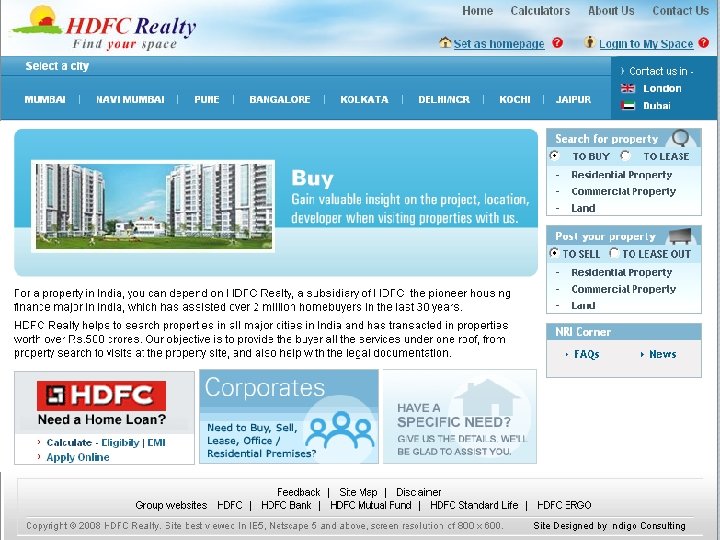Select the TO LEASE radio button
The image size is (720, 540).
[x=625, y=156]
